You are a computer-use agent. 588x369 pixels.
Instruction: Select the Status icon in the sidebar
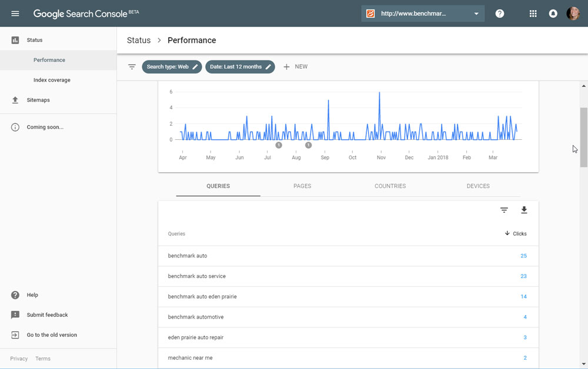pyautogui.click(x=15, y=40)
